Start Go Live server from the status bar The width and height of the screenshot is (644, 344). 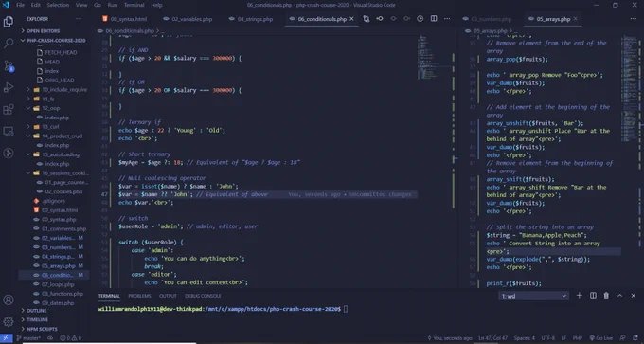600,338
